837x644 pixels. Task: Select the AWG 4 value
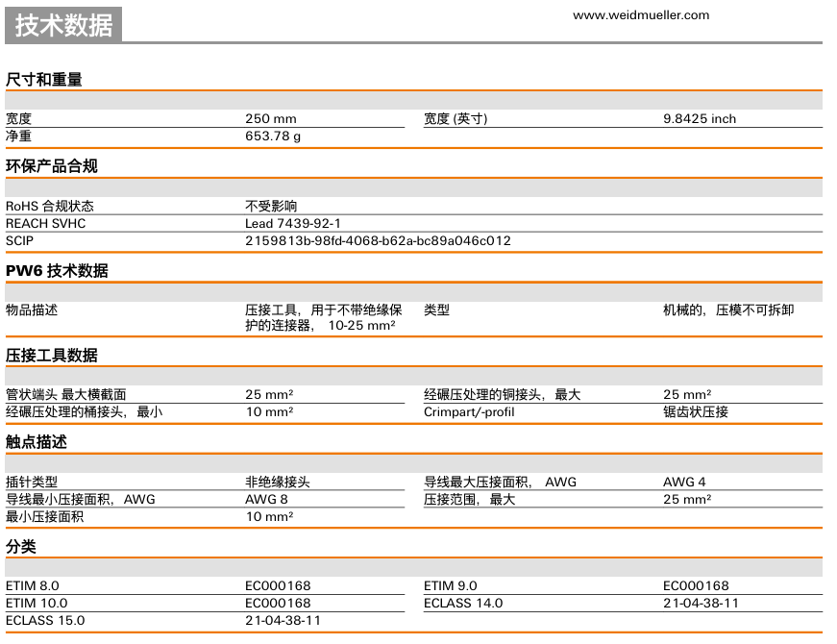point(684,482)
